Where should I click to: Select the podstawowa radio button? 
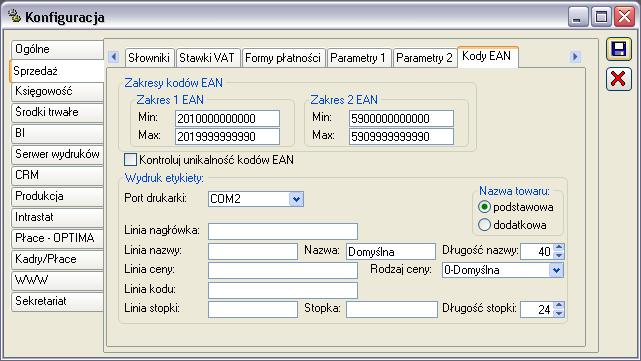pyautogui.click(x=484, y=207)
